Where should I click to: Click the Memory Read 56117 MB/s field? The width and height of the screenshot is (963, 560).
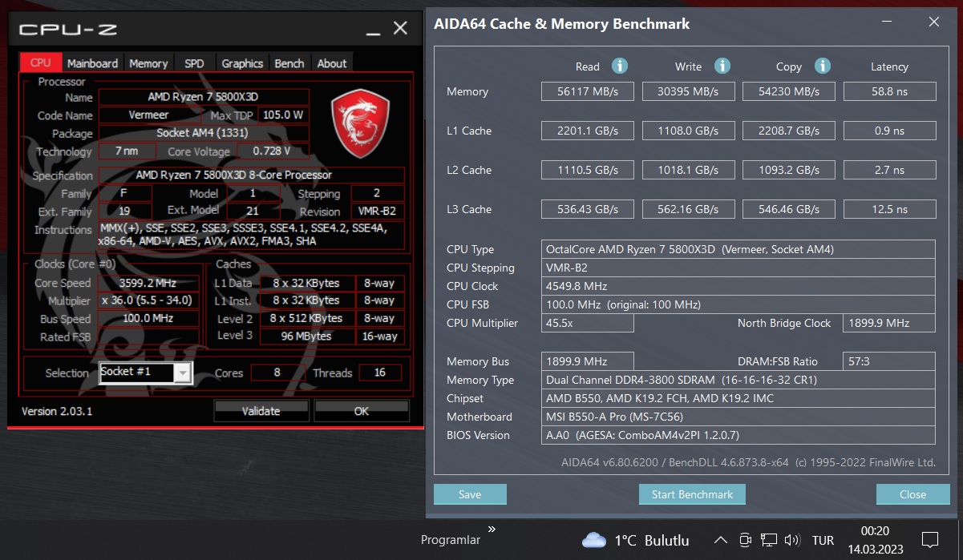click(588, 91)
